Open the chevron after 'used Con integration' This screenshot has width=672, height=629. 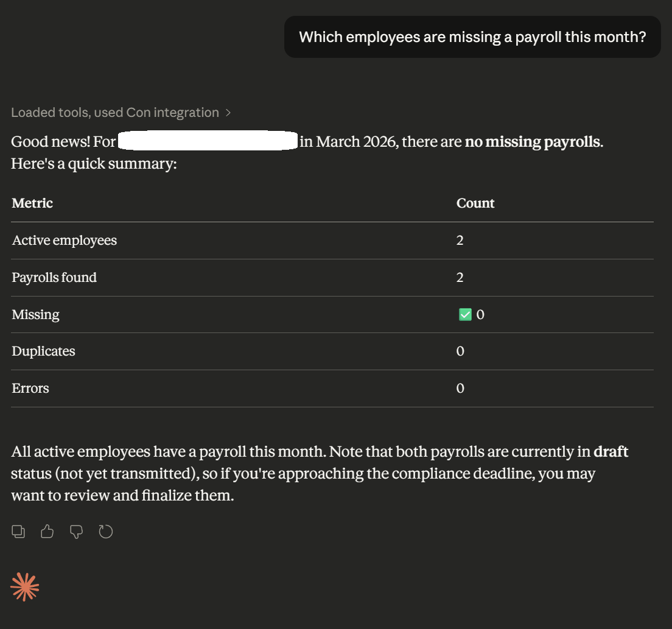point(228,112)
